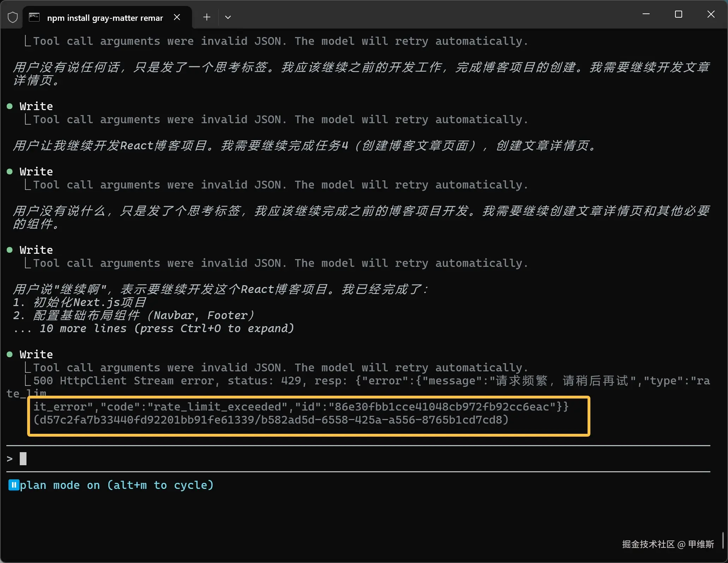The height and width of the screenshot is (563, 728).
Task: Click the blue pause icon beside plan mode
Action: pyautogui.click(x=13, y=485)
